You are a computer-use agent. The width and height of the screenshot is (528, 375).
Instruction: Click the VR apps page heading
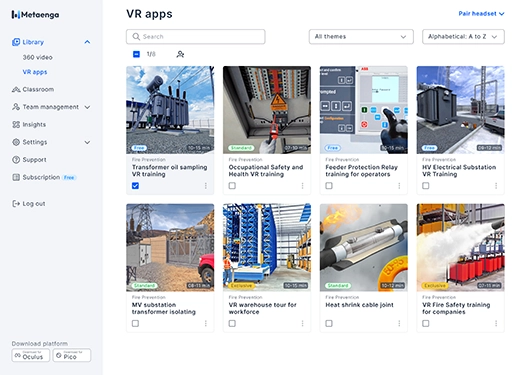tap(149, 14)
